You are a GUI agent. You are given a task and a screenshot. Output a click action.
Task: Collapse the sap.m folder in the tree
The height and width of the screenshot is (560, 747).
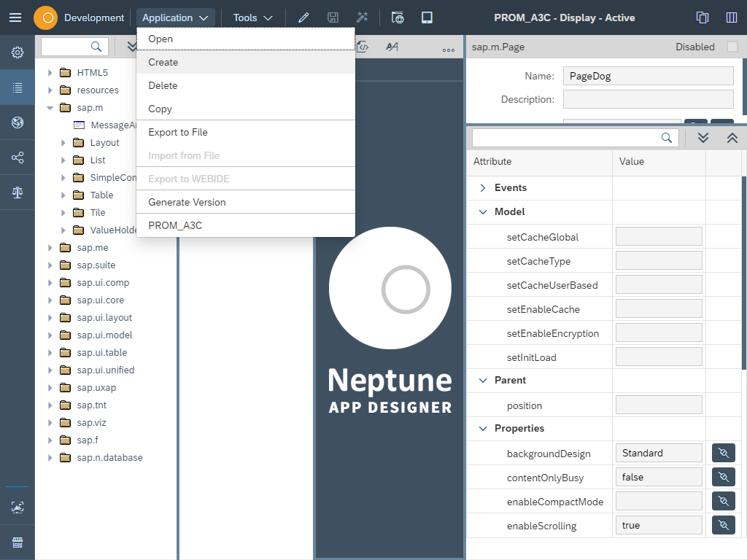click(x=50, y=107)
